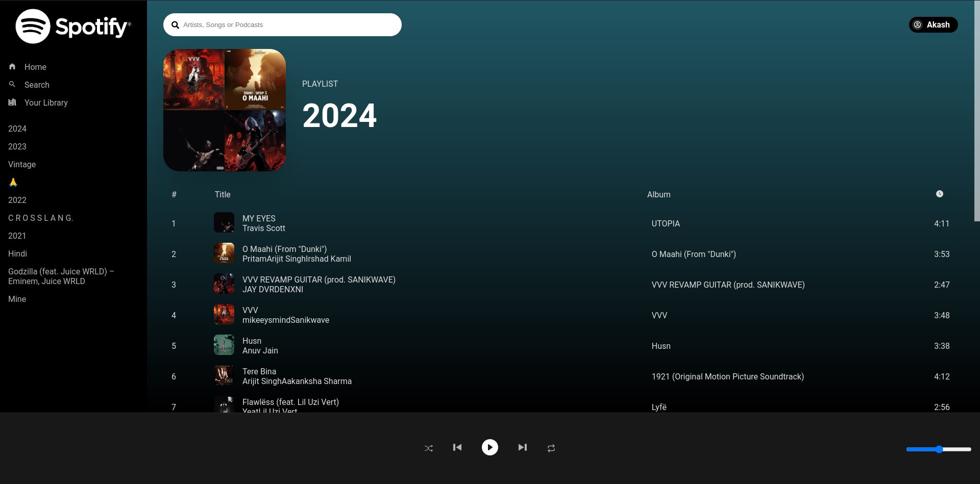This screenshot has width=980, height=484.
Task: Click the page vertical scrollbar
Action: click(x=977, y=111)
